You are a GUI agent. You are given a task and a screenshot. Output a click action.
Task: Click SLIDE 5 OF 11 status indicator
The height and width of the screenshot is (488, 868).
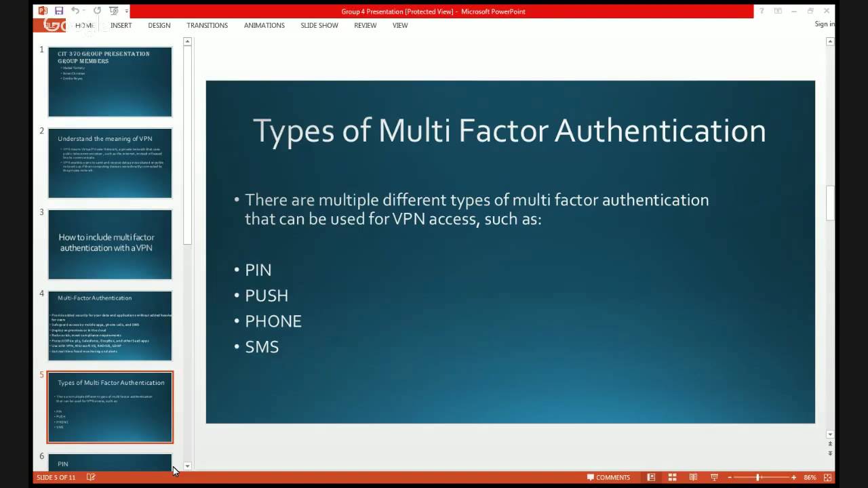coord(56,477)
